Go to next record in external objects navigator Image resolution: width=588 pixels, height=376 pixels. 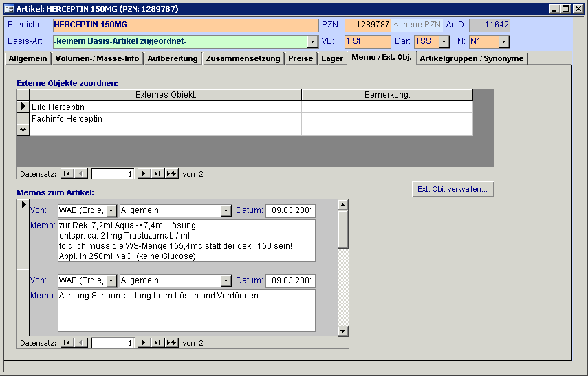[144, 174]
